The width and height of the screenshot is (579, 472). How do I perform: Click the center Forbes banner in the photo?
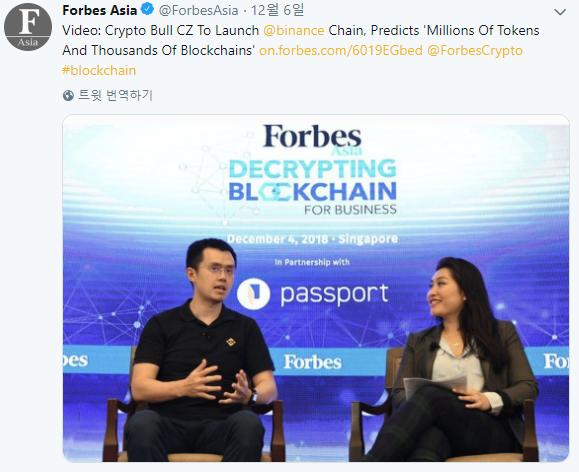click(x=312, y=362)
